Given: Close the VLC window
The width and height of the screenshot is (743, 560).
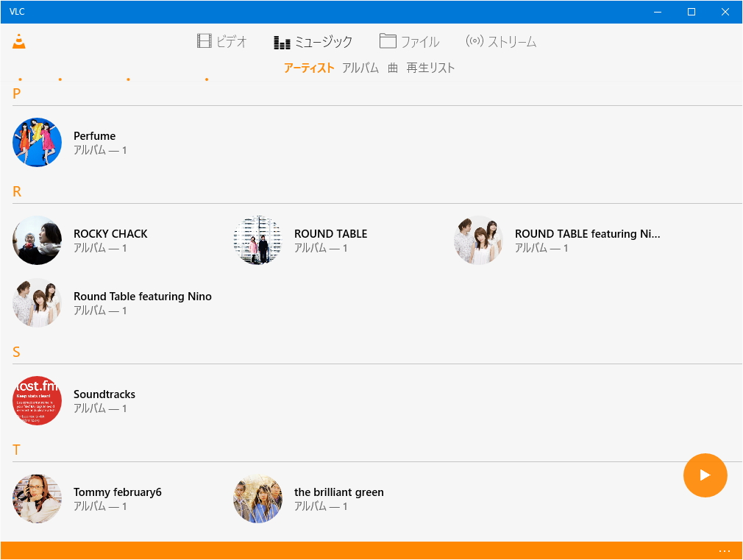Looking at the screenshot, I should [725, 12].
